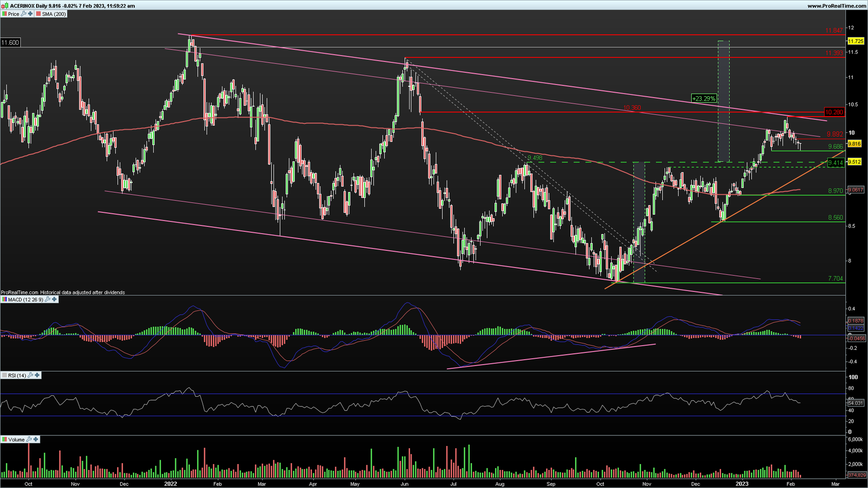Screen dimensions: 868x488
Task: Add indicator with Price plus icon
Action: click(x=30, y=14)
